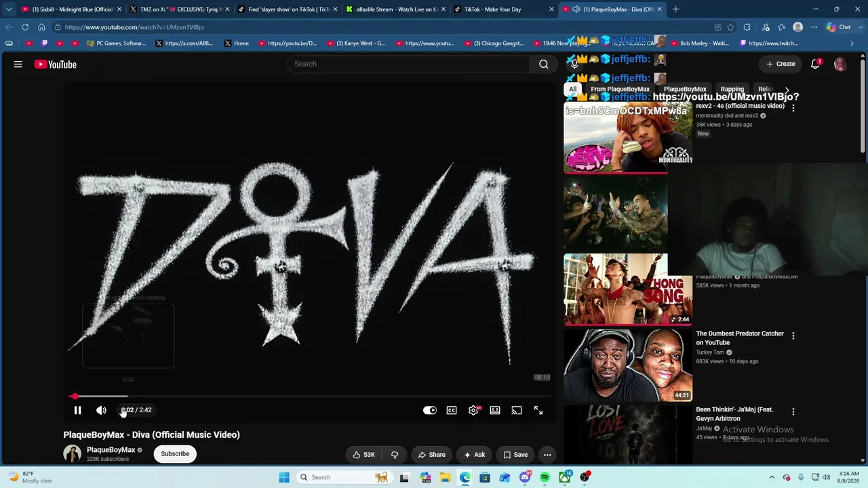868x488 pixels.
Task: Toggle the autoplay switch in the player
Action: (430, 410)
